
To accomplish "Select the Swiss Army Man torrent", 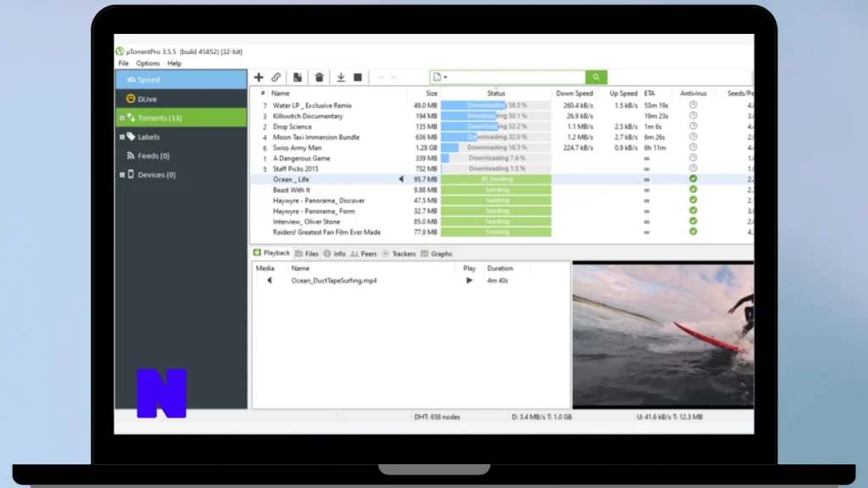I will pyautogui.click(x=298, y=147).
